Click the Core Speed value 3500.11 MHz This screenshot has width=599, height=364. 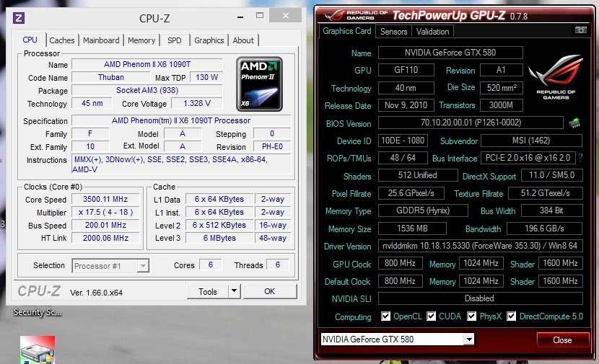point(105,199)
